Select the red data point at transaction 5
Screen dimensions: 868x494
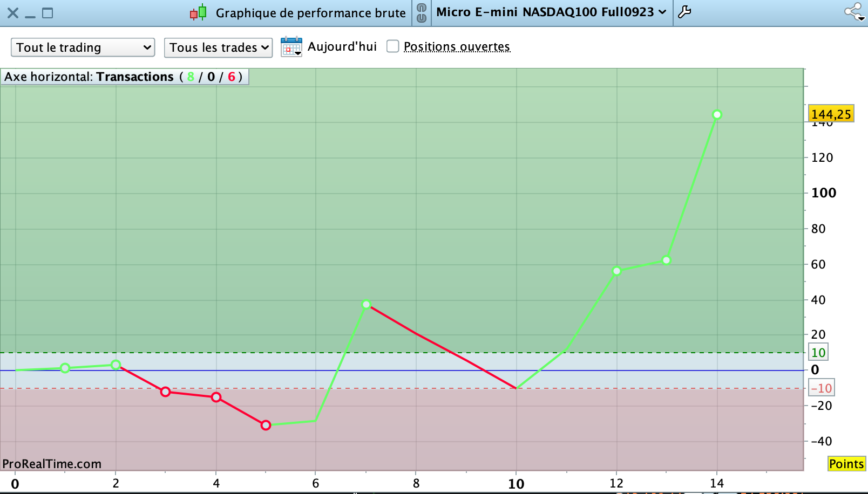click(x=266, y=426)
